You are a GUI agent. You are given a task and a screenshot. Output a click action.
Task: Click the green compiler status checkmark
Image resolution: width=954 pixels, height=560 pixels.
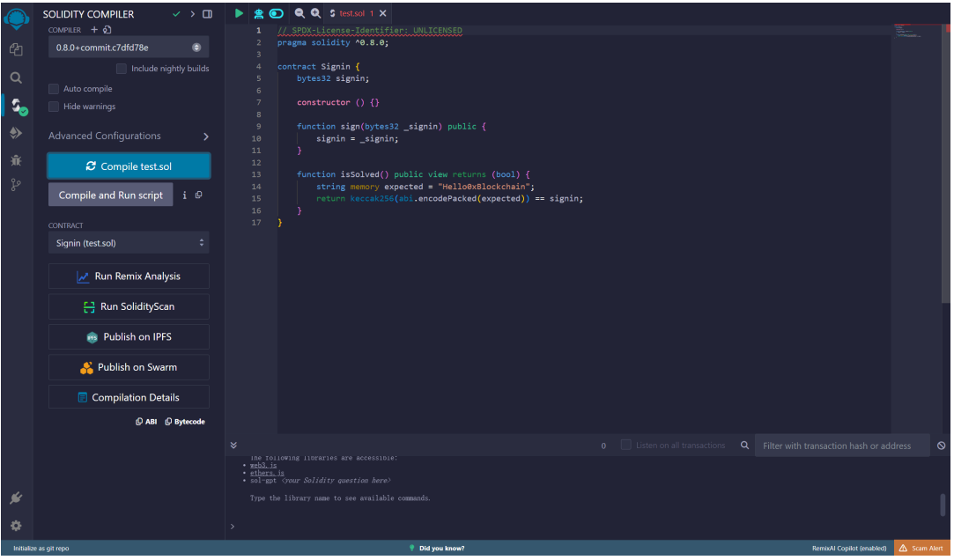(176, 14)
